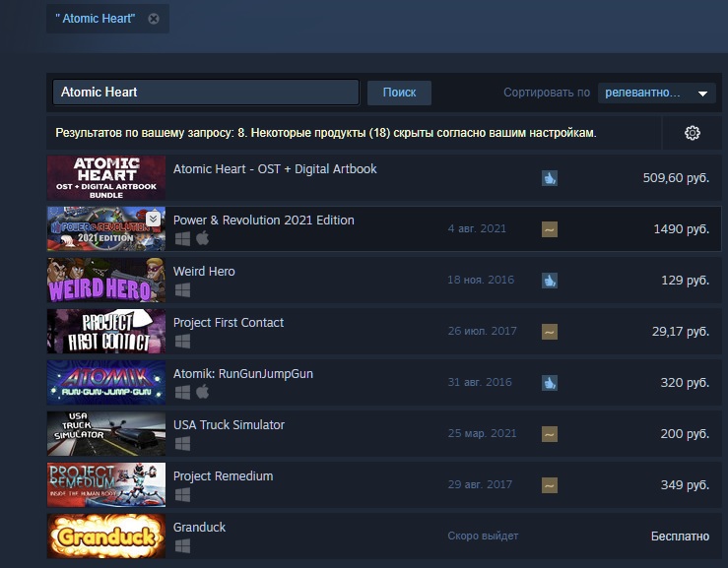Open Project Remedium title
Screen dimensions: 728x568
(x=224, y=476)
